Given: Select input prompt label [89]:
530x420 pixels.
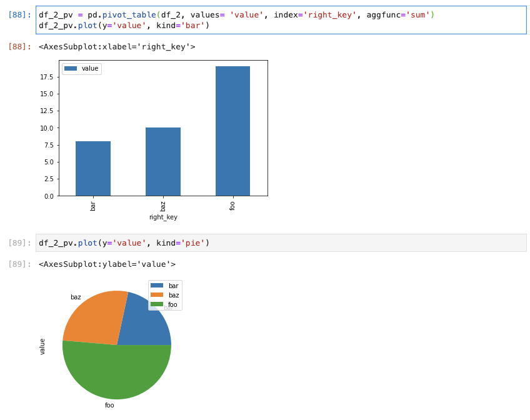Looking at the screenshot, I should click(19, 242).
